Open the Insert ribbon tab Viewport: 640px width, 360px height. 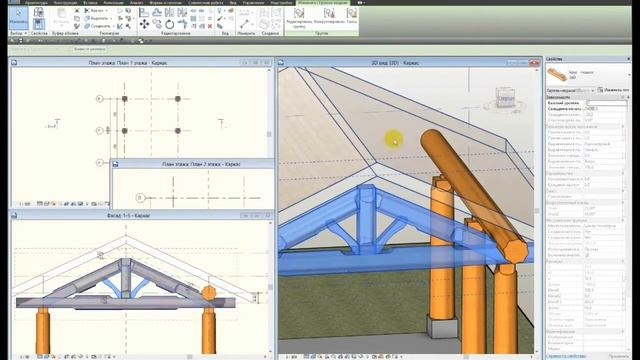pyautogui.click(x=90, y=3)
